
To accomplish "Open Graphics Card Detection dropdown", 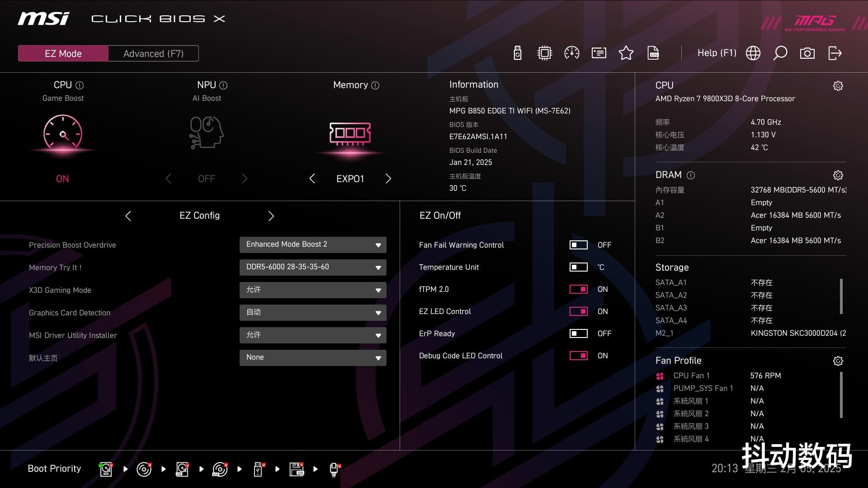I will pos(313,312).
